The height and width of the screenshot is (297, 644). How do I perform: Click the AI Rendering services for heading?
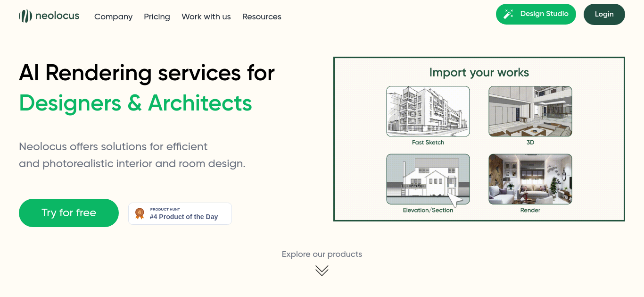[x=147, y=73]
